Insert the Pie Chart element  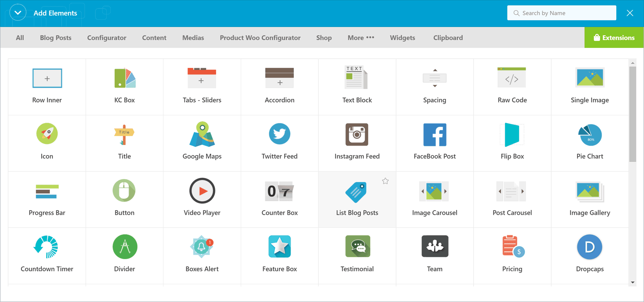[x=590, y=143]
